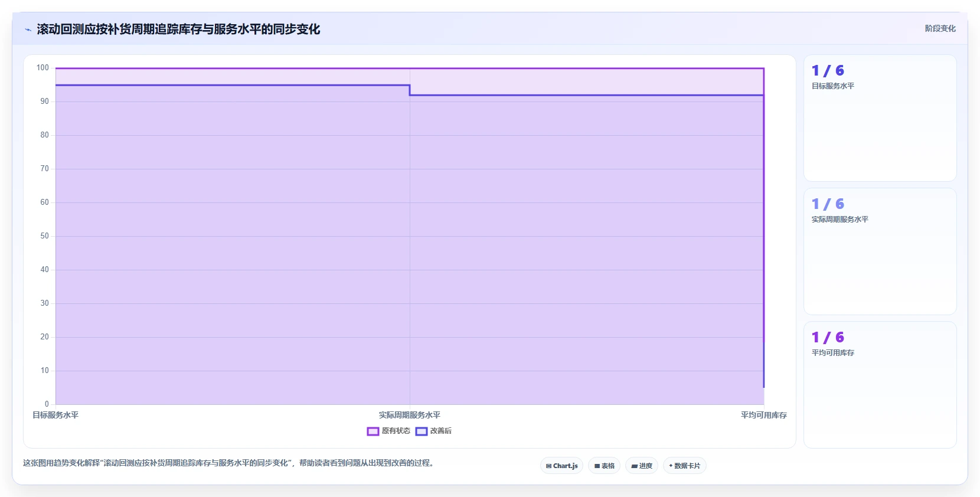Select the 表格 chip
Screen dimensions: 980x497
604,466
